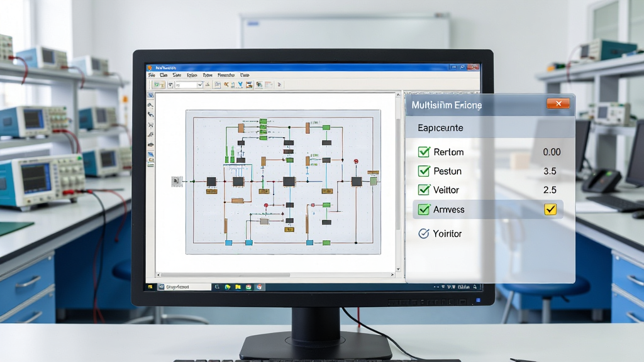
Task: Toggle the Yoiritor round check option
Action: (x=423, y=234)
